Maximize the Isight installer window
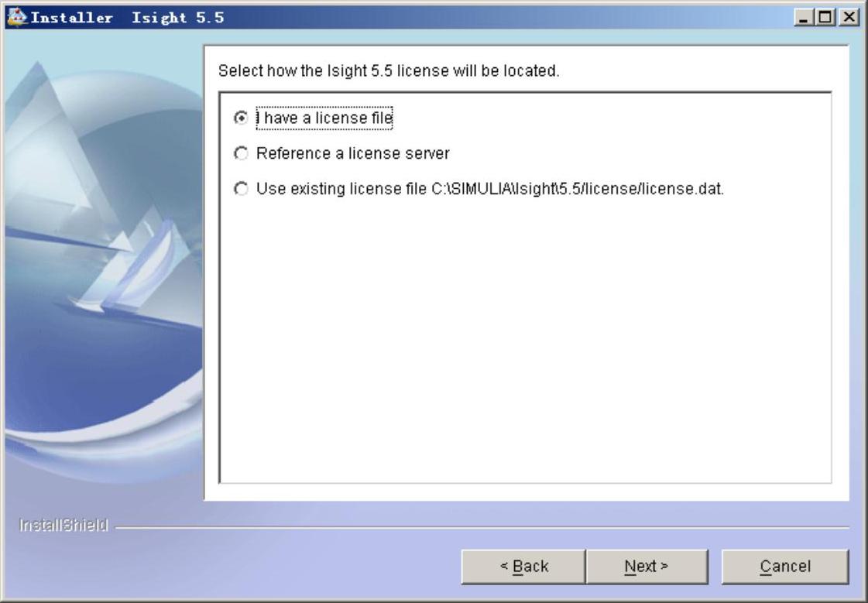Viewport: 868px width, 603px height. 825,17
